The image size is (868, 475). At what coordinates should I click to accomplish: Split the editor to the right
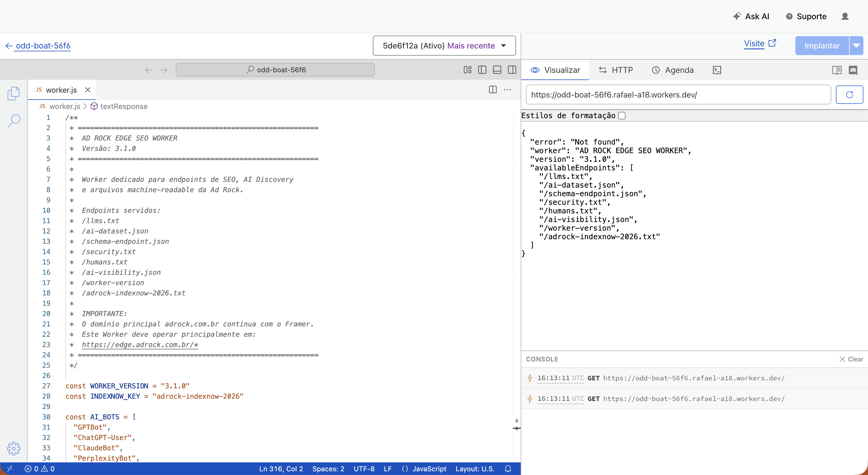493,89
